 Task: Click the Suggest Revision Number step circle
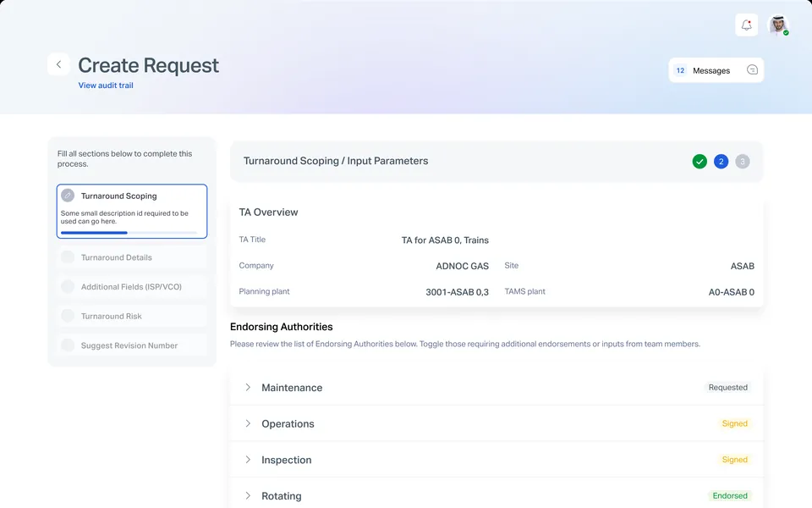pyautogui.click(x=68, y=345)
